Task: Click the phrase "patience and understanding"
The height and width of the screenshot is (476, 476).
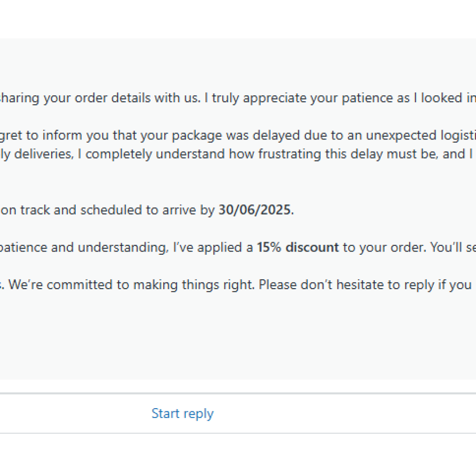Action: (x=84, y=247)
